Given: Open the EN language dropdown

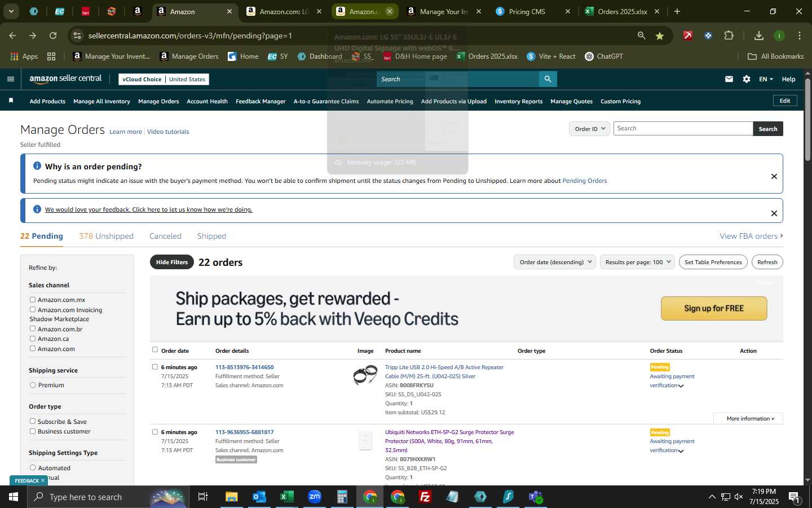Looking at the screenshot, I should [766, 79].
